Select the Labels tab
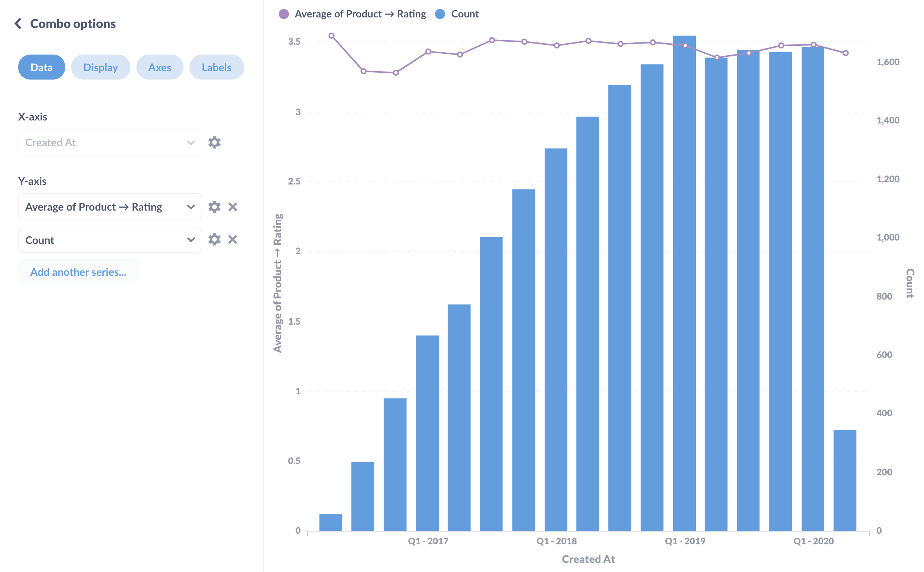The image size is (924, 572). (216, 67)
